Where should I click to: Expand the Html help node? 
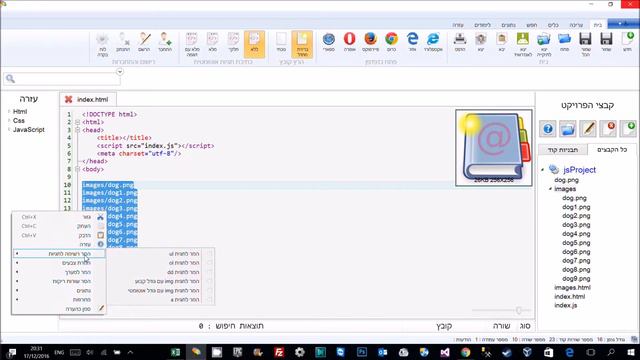point(9,111)
